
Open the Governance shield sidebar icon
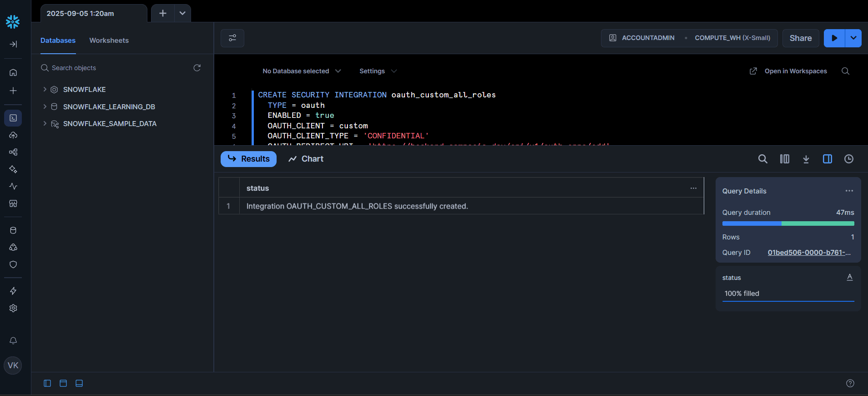click(13, 264)
